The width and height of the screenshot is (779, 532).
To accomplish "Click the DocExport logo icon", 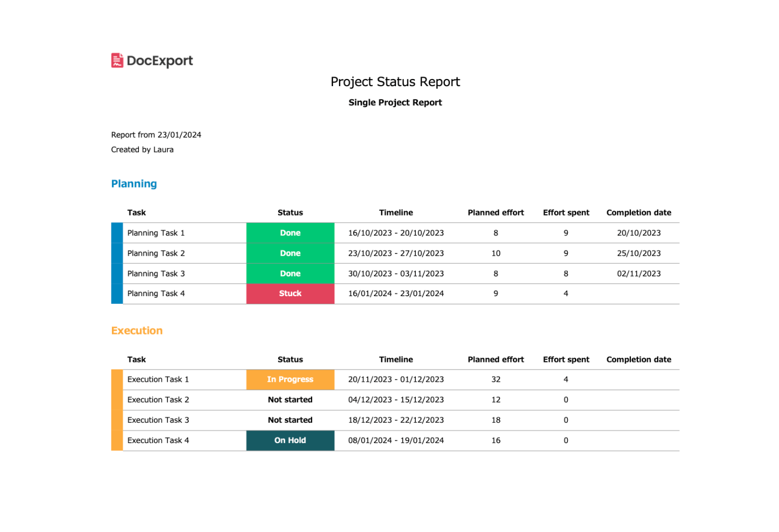I will (117, 60).
